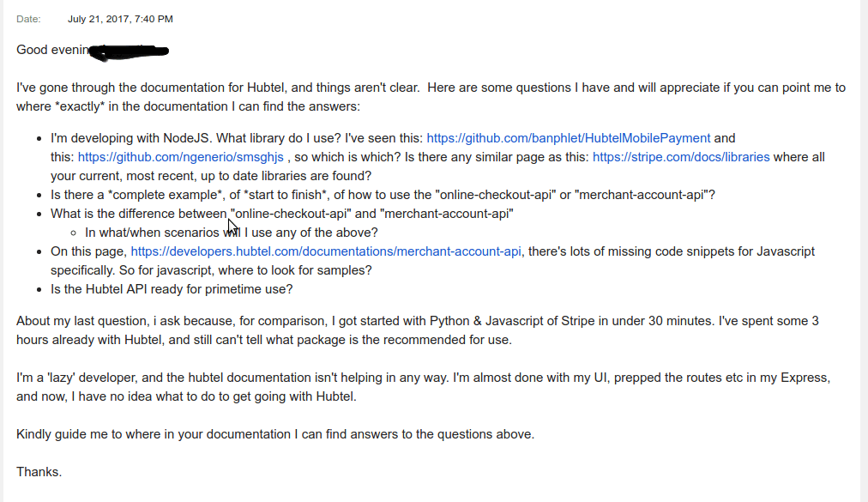This screenshot has height=502, width=868.
Task: Open the Stripe docs libraries link
Action: (x=681, y=157)
